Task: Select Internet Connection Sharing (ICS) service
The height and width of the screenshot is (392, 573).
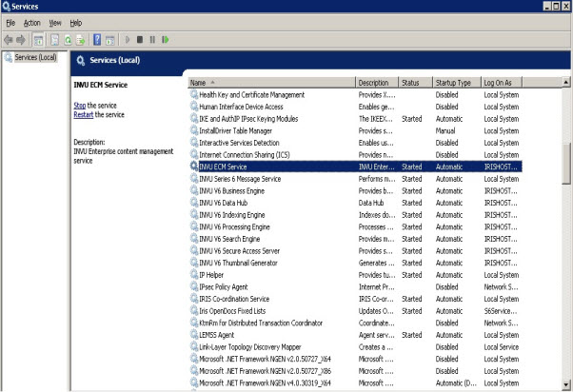Action: 244,155
